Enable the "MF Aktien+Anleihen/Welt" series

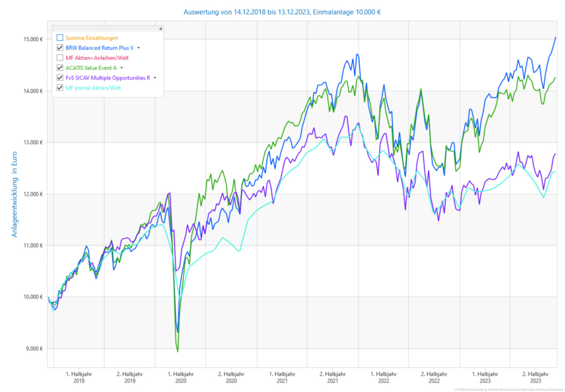point(59,57)
